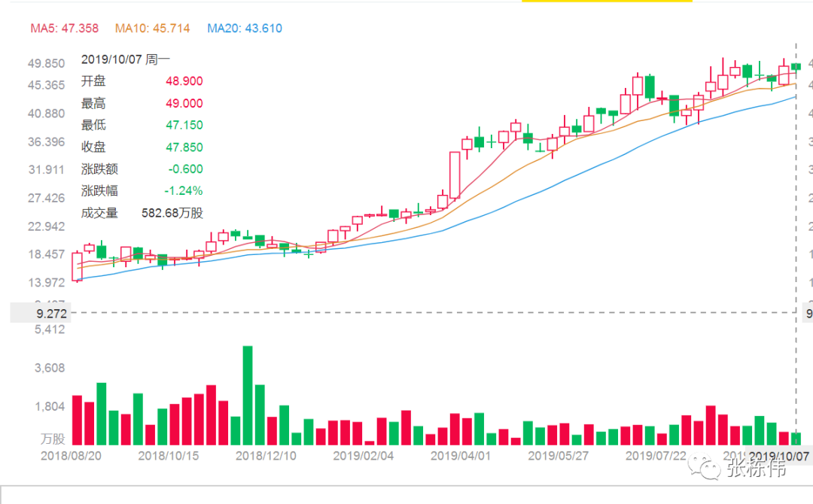Click the 成交量 582.68万股 volume row

[x=142, y=213]
